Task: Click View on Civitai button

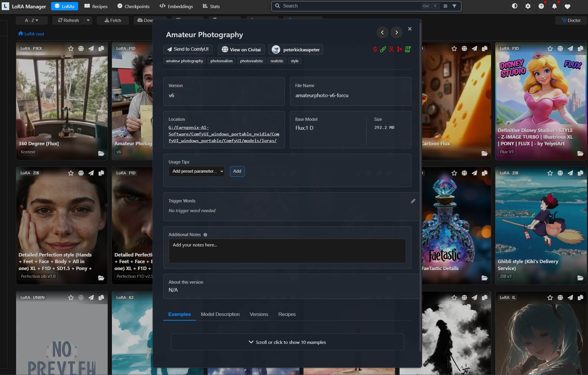Action: (241, 50)
